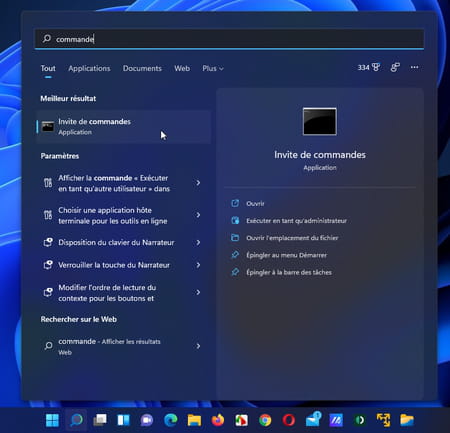The image size is (450, 433).
Task: Select the Web search tab
Action: 182,68
